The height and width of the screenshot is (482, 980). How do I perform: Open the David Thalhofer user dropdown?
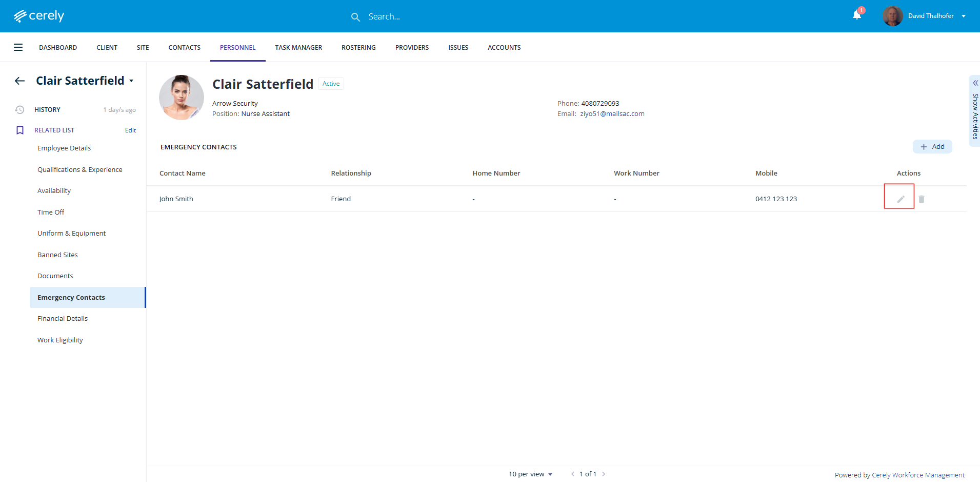pos(963,16)
